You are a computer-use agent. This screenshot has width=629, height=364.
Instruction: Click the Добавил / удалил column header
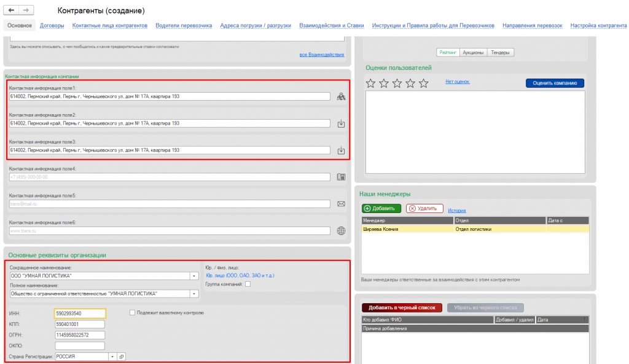[x=515, y=320]
